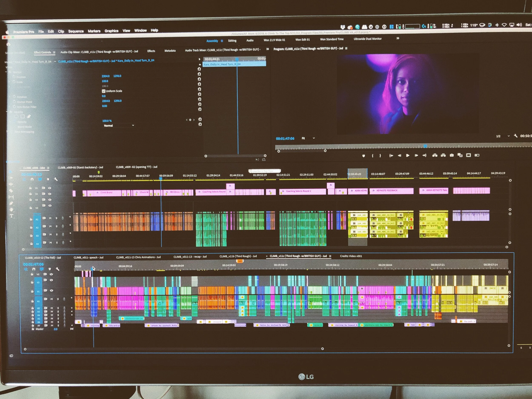This screenshot has width=532, height=399.
Task: Click Add Marker in Program monitor
Action: [x=364, y=156]
